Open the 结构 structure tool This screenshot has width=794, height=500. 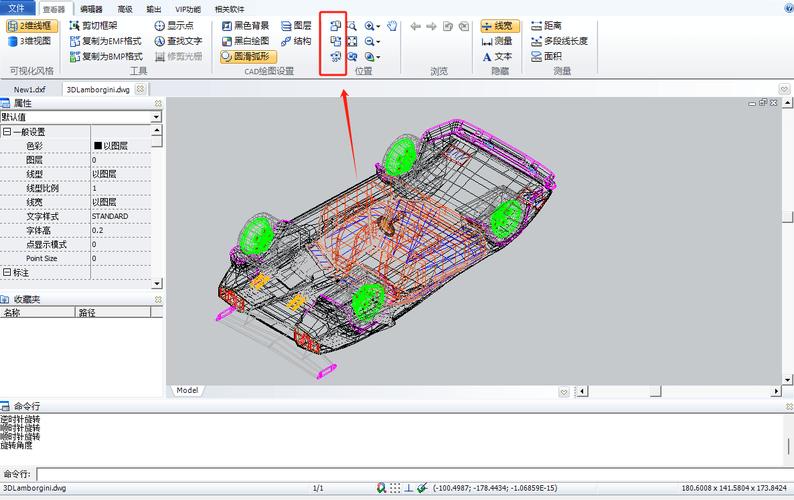point(296,41)
